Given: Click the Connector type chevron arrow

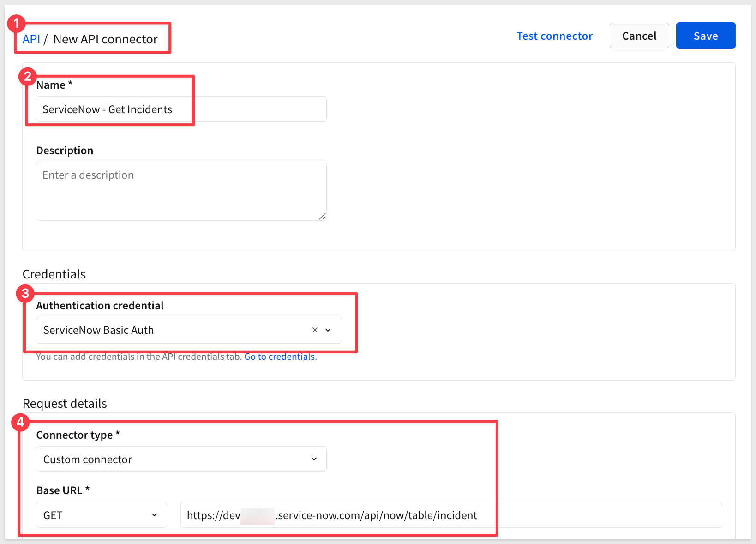Looking at the screenshot, I should point(314,459).
